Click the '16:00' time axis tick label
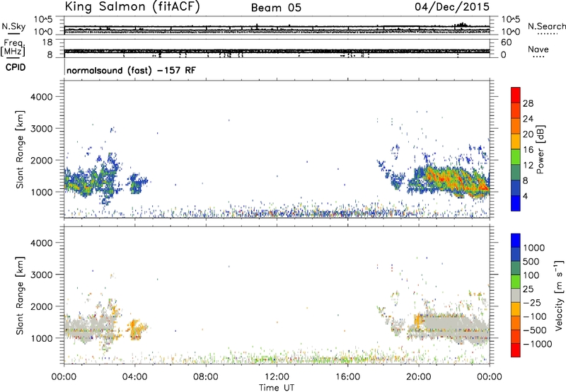 coord(347,377)
